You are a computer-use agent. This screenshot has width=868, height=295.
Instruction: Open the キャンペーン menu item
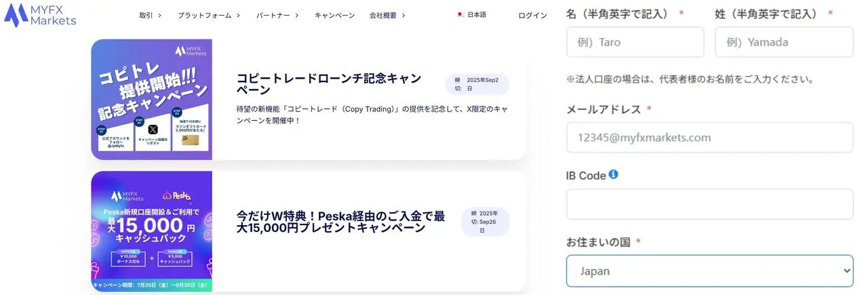334,15
